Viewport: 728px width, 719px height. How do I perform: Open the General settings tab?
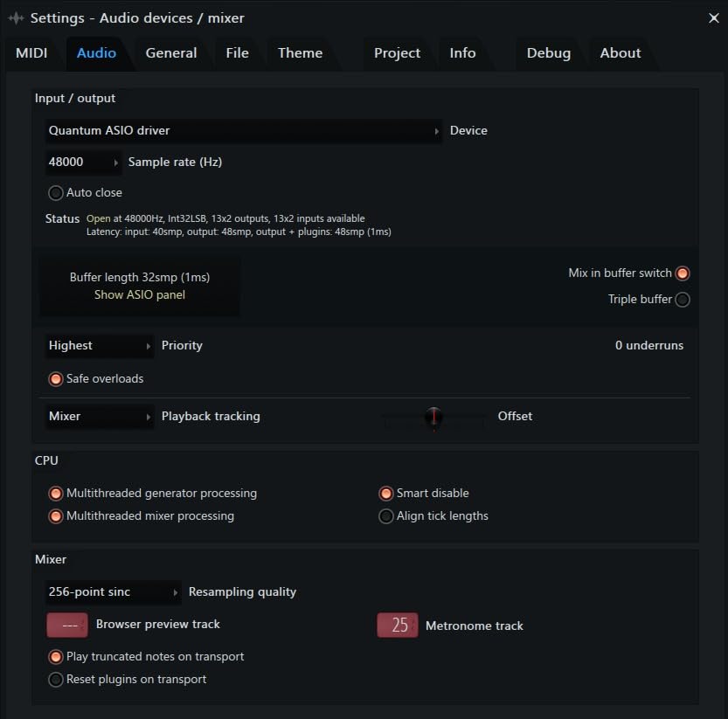(171, 52)
